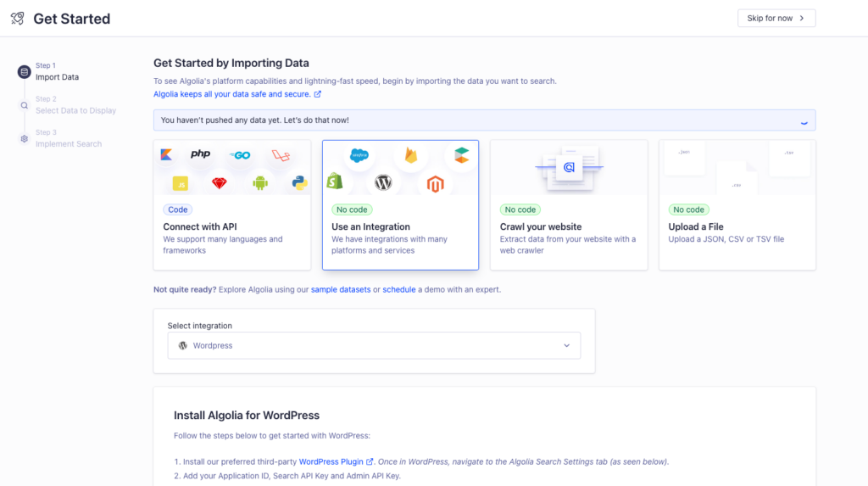Click the Code badge on API card
868x486 pixels.
178,209
